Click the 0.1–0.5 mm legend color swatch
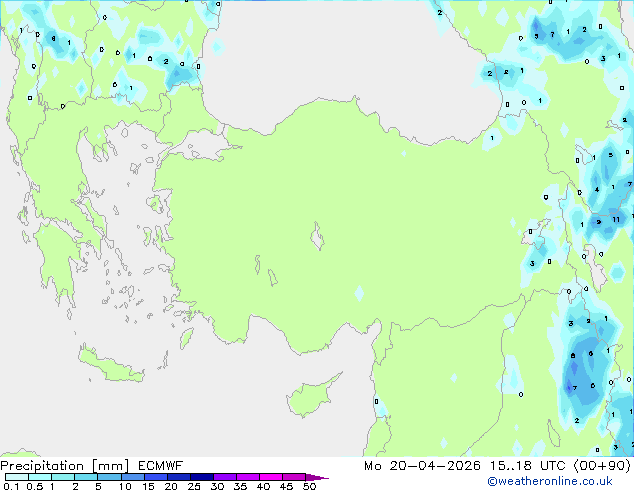Image resolution: width=634 pixels, height=490 pixels. (x=17, y=477)
